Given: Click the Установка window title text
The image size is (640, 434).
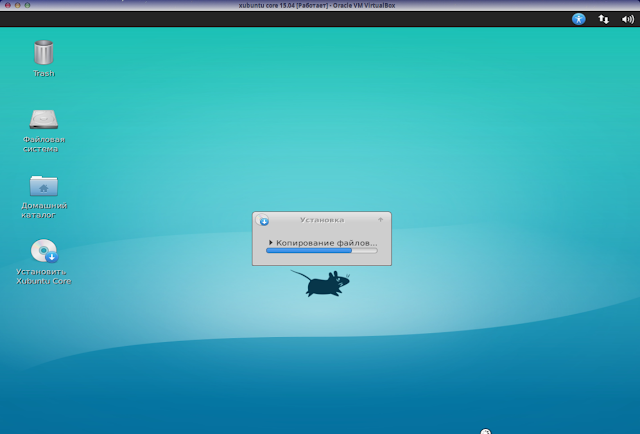Looking at the screenshot, I should coord(322,220).
